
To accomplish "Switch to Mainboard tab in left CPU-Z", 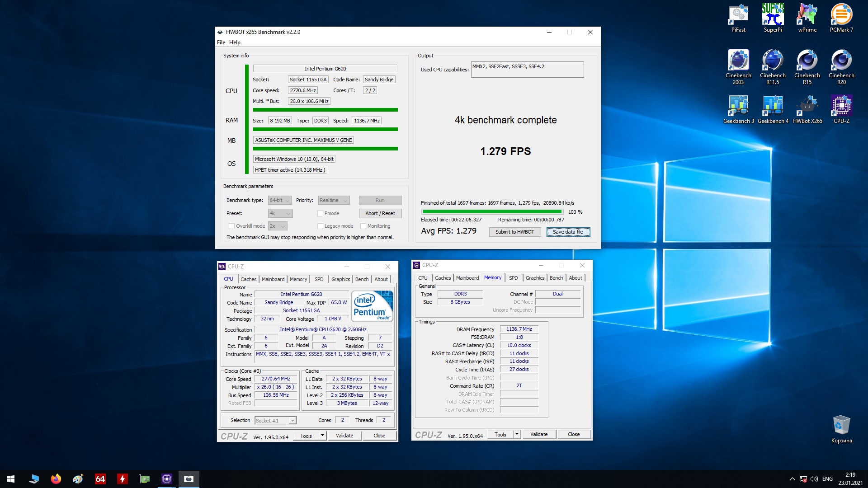I will click(273, 279).
